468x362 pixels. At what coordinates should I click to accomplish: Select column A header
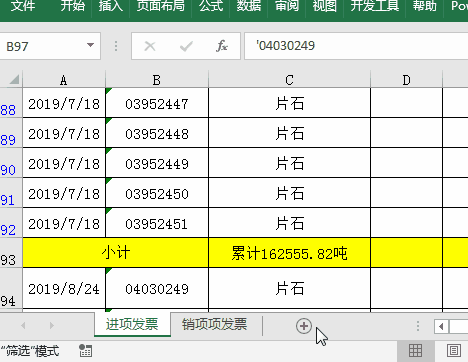pyautogui.click(x=64, y=80)
